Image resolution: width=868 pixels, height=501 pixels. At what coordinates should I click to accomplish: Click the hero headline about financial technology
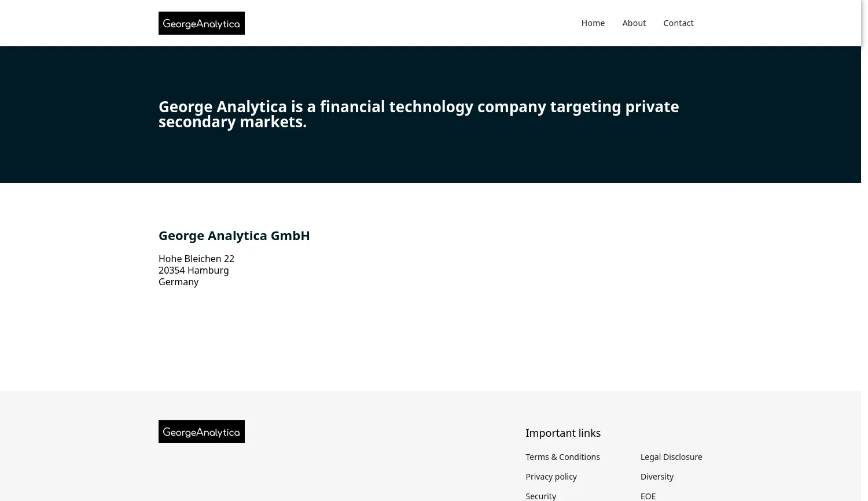(418, 114)
